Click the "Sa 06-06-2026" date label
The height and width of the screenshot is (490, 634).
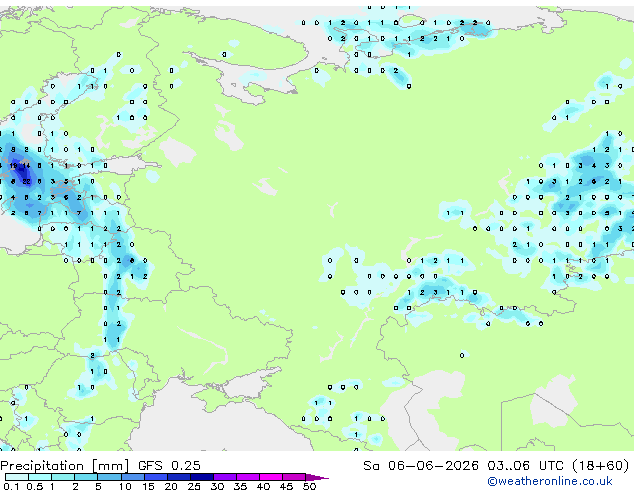click(x=421, y=466)
